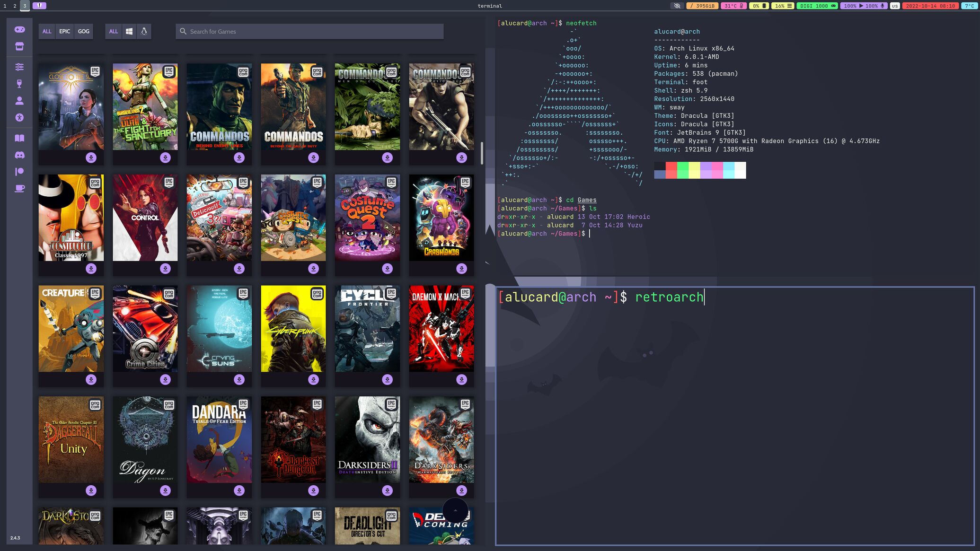Click the us keyboard layout indicator
This screenshot has height=551, width=980.
[x=894, y=6]
